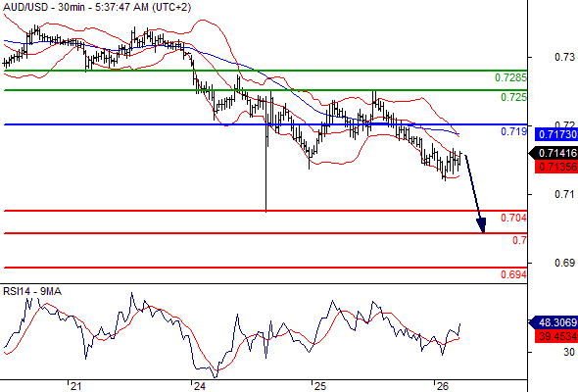This screenshot has width=578, height=392.
Task: Click the blue 0.71730 moving average tag
Action: (556, 134)
